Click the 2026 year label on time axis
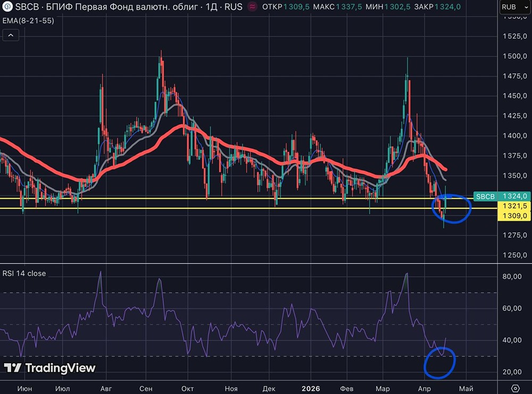The width and height of the screenshot is (532, 394). [x=311, y=389]
